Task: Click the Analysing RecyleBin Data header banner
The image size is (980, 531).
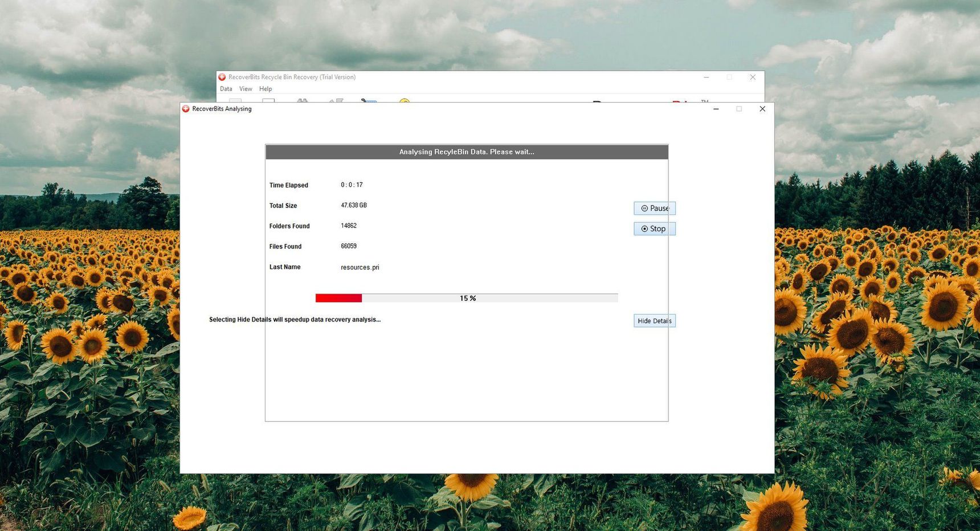Action: [467, 152]
